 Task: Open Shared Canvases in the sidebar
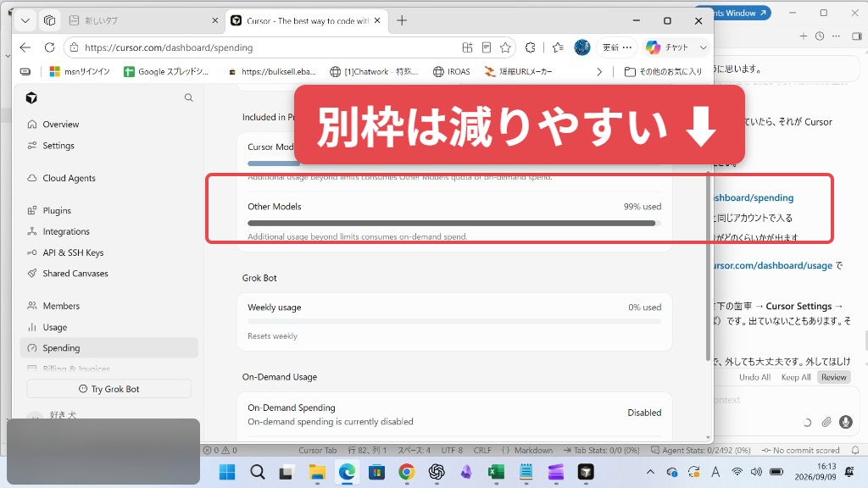pyautogui.click(x=109, y=274)
